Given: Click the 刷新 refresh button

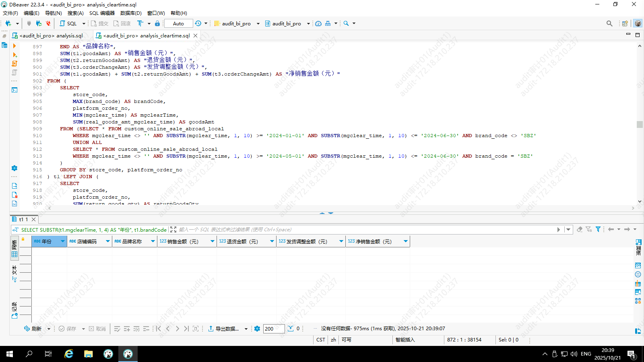Looking at the screenshot, I should point(33,329).
